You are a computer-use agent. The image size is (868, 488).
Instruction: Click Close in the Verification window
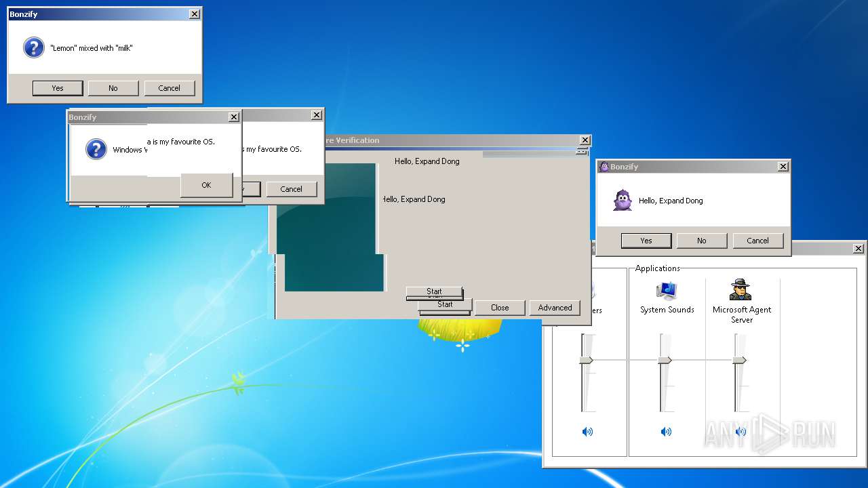click(500, 308)
